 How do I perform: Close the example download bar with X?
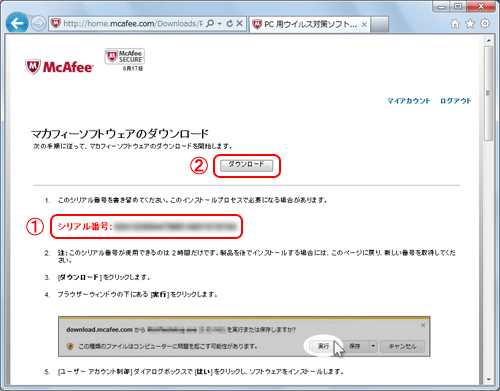[x=423, y=325]
